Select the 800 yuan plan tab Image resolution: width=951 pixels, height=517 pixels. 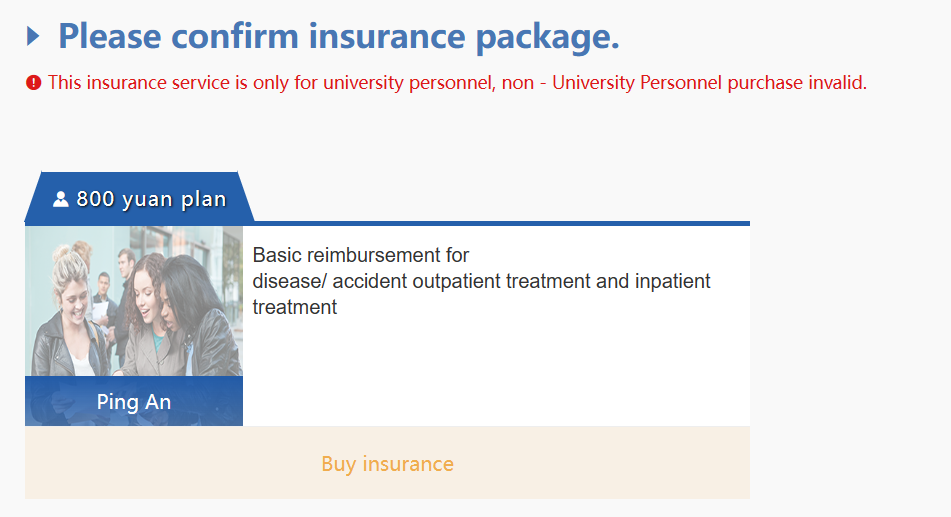click(x=140, y=198)
